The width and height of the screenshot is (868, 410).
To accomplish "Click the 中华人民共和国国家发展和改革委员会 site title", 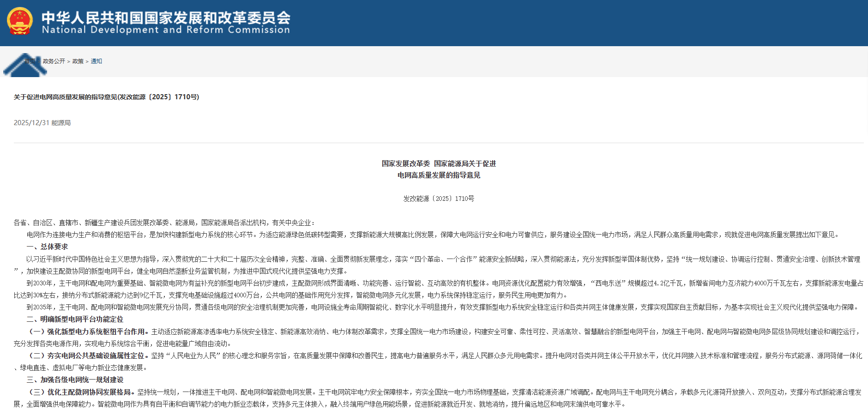I will [x=166, y=17].
